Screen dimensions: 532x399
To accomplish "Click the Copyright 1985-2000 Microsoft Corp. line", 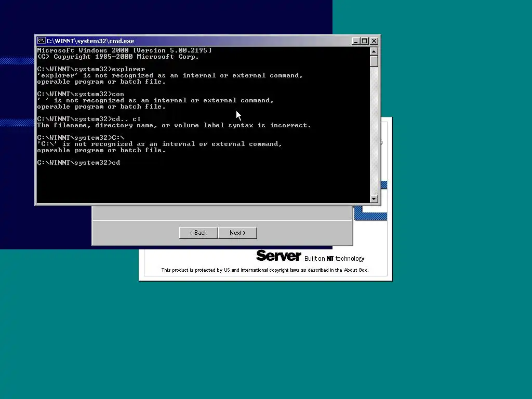I will [118, 57].
